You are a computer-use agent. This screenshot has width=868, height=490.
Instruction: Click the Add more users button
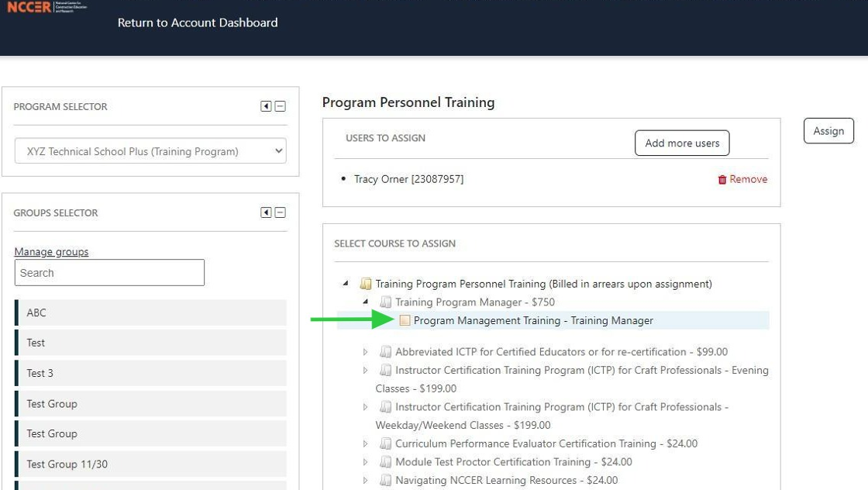click(x=682, y=143)
